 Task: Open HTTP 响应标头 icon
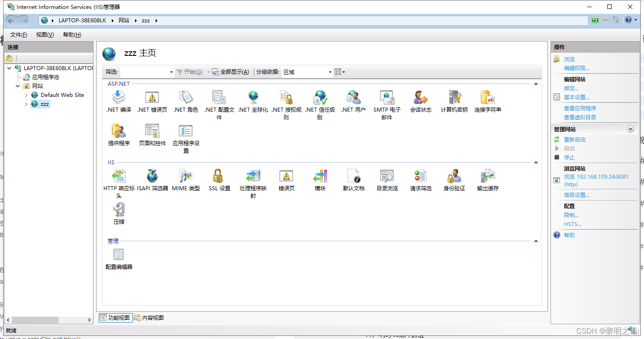[119, 176]
